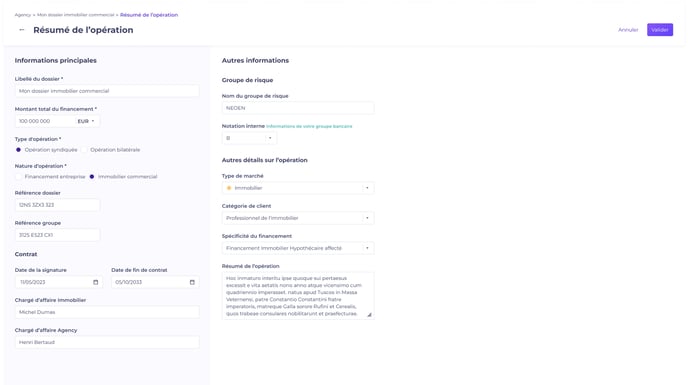Grab the textarea resize handle in Résumé de l'opération
This screenshot has width=688, height=385.
pos(369,315)
